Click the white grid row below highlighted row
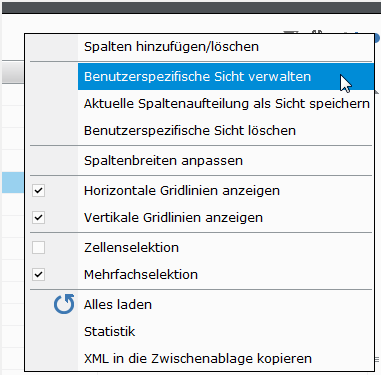The image size is (381, 375). click(x=13, y=204)
